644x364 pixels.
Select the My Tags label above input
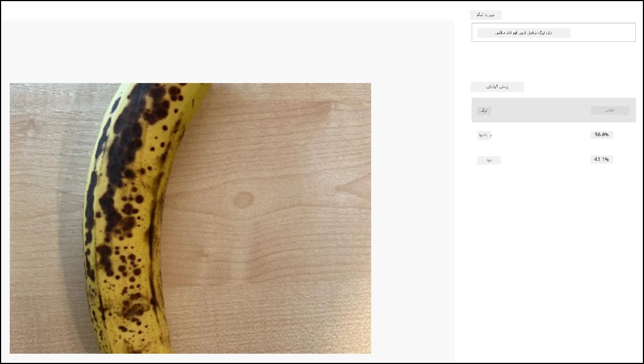[x=485, y=15]
